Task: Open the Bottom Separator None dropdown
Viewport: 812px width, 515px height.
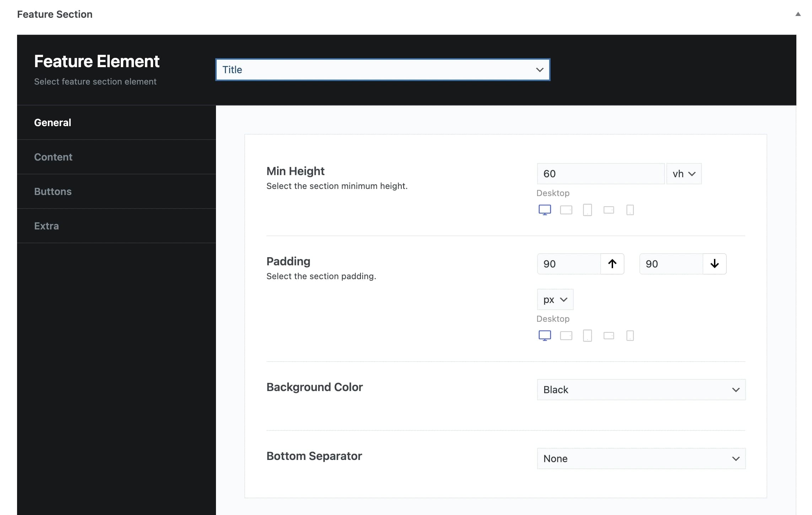Action: [x=641, y=459]
